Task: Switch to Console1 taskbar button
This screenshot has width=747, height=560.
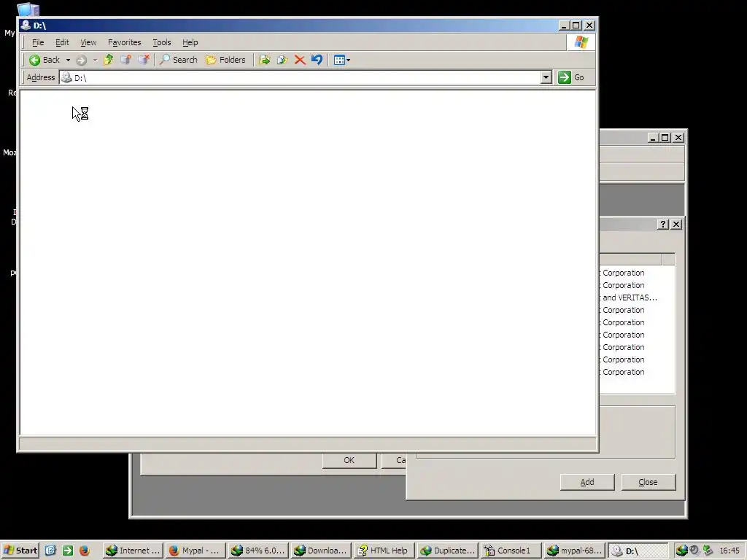Action: point(510,551)
